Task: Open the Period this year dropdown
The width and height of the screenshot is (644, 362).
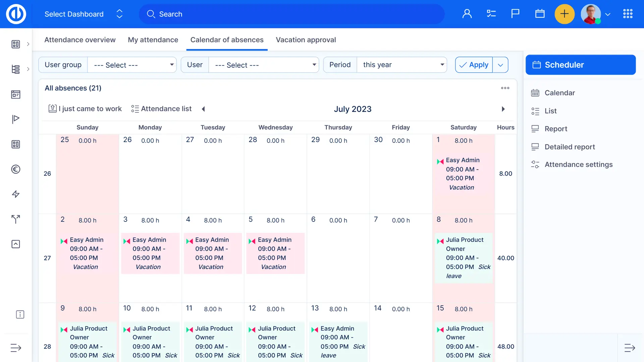Action: [401, 65]
